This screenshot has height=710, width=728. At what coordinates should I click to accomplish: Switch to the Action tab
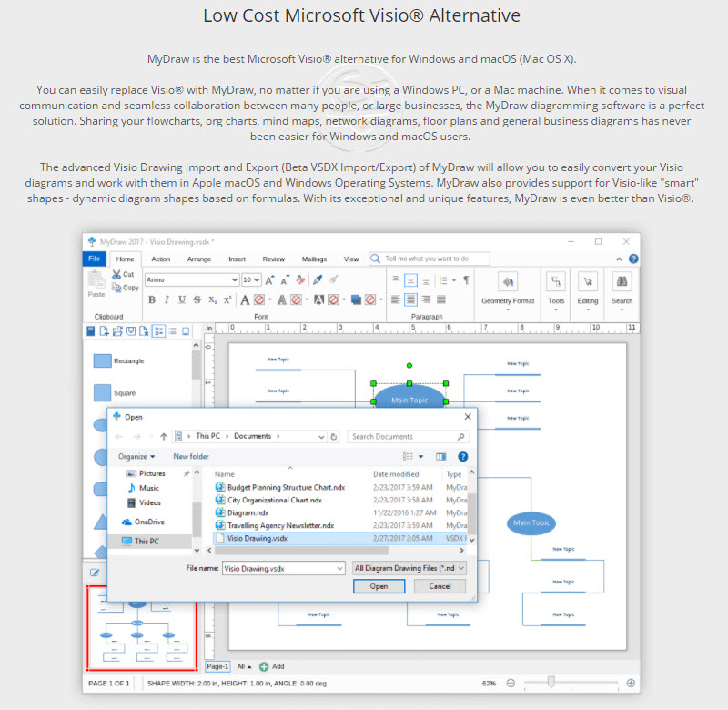[161, 259]
